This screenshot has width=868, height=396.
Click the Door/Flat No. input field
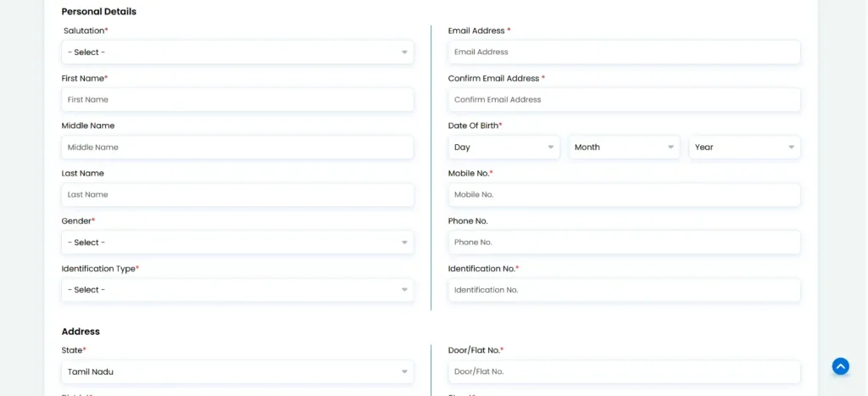point(625,372)
